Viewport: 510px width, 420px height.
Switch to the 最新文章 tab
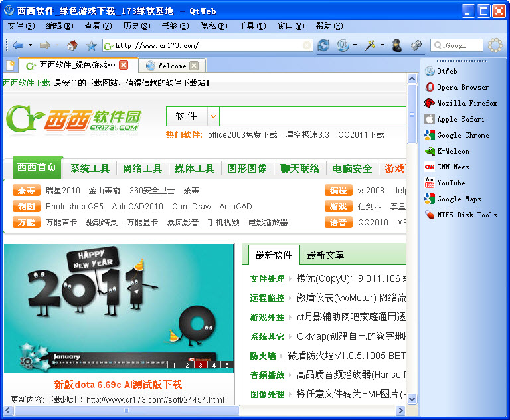pyautogui.click(x=325, y=255)
